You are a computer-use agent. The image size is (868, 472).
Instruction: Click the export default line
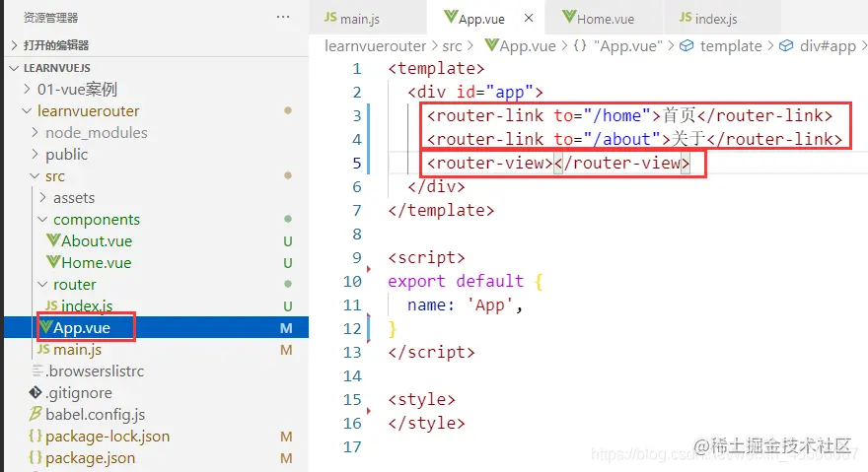coord(465,281)
